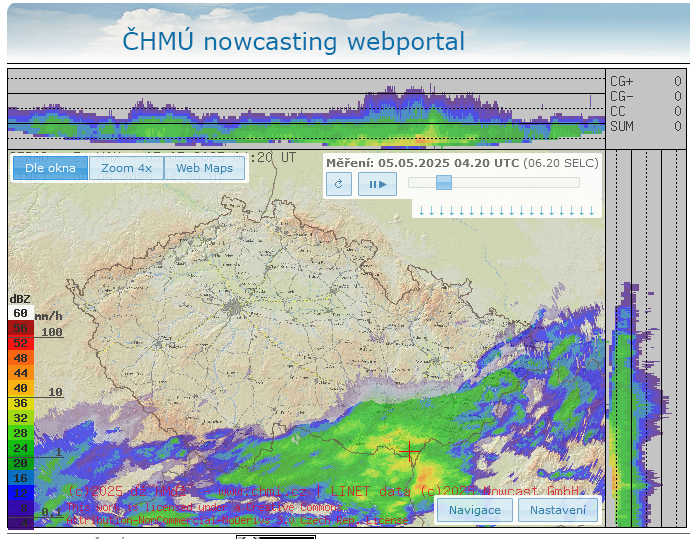Click the horizontal radar cross-section strip above map
This screenshot has height=539, width=690.
pyautogui.click(x=306, y=109)
